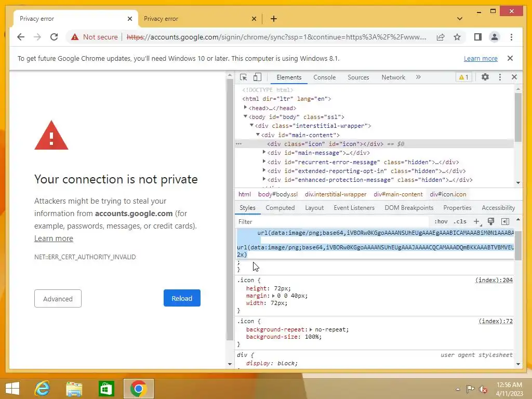Viewport: 532px width, 399px height.
Task: Launch Internet Explorer from the taskbar
Action: [43, 389]
